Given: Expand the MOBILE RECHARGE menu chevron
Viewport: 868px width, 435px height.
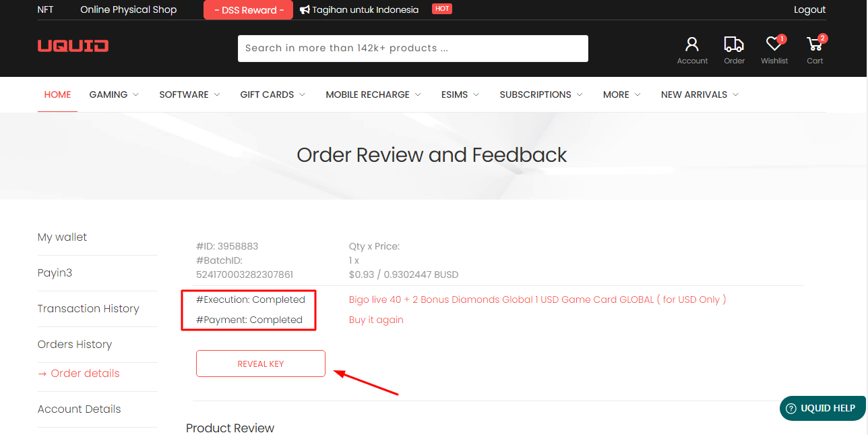Looking at the screenshot, I should (418, 94).
